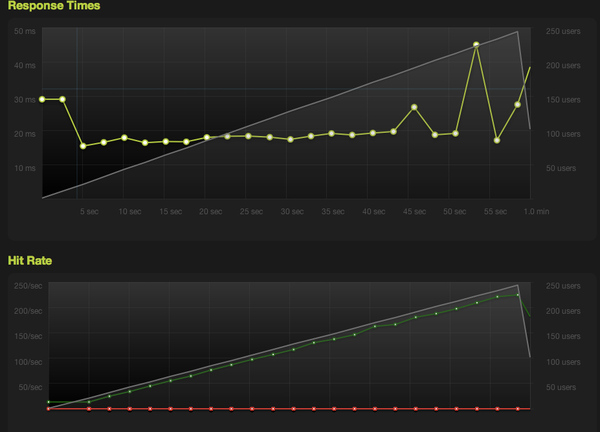Select the highest green hit rate data point

click(x=518, y=295)
